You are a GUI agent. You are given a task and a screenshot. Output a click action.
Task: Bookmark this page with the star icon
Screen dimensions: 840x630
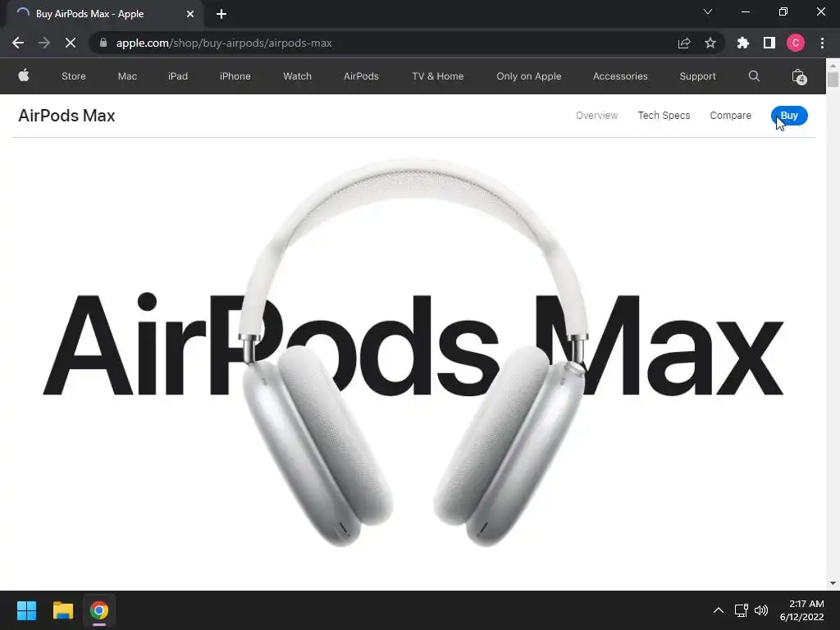710,43
